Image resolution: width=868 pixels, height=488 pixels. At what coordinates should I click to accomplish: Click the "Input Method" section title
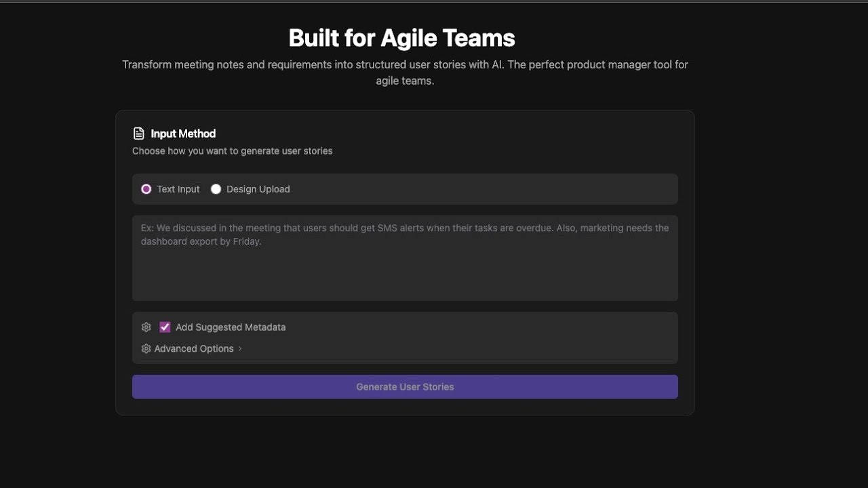click(183, 134)
